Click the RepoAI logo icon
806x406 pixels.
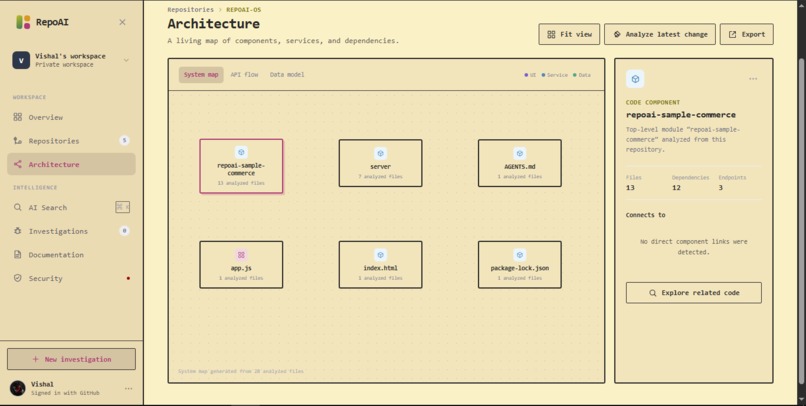23,22
